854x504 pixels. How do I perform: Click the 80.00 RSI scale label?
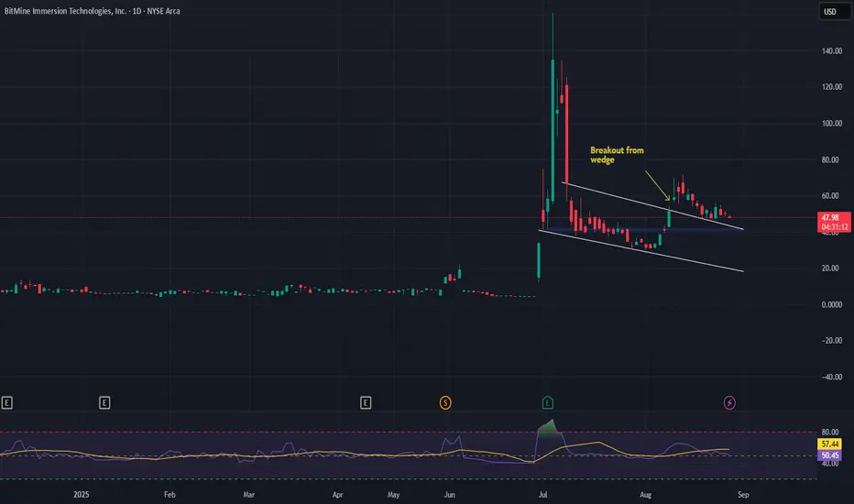(x=830, y=433)
